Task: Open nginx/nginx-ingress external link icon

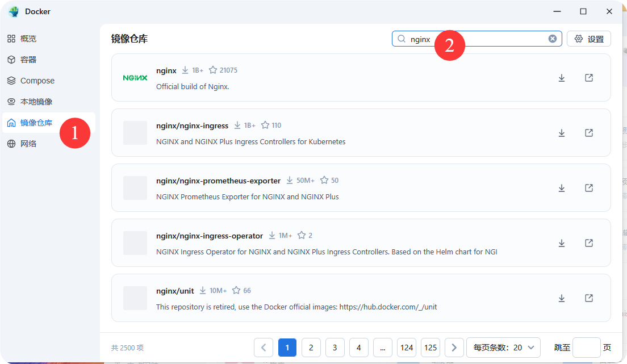Action: point(588,133)
